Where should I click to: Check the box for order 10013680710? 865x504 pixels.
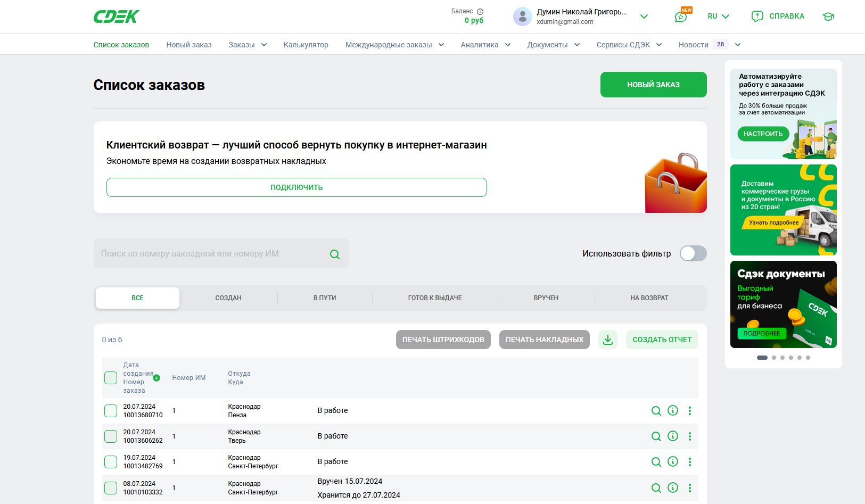111,411
